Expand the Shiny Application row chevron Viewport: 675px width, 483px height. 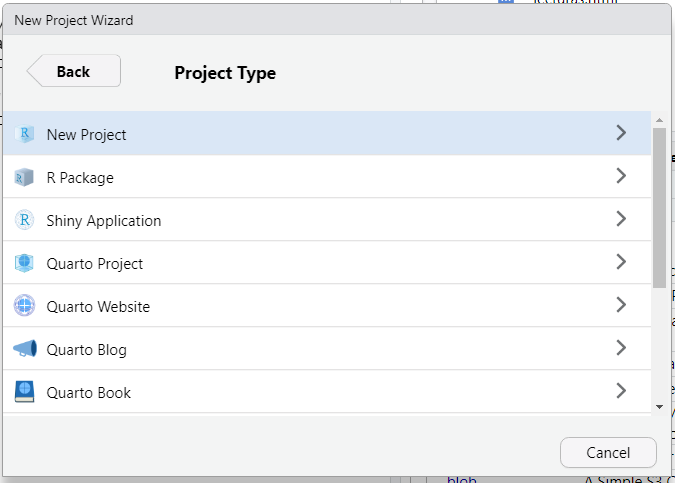point(621,219)
